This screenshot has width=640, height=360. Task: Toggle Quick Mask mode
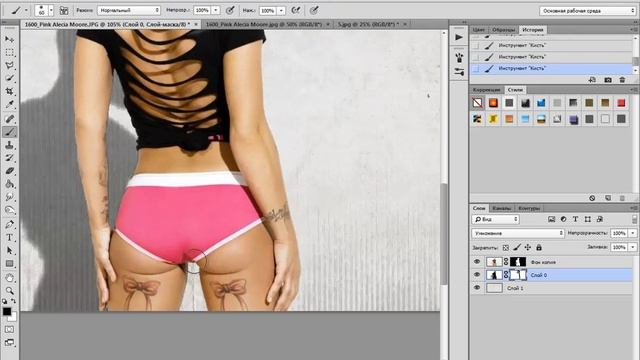click(9, 329)
